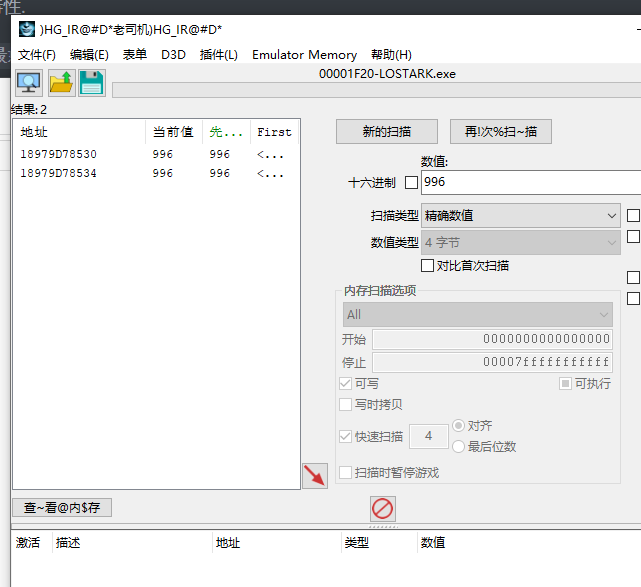Toggle the 可执行 checkbox
This screenshot has width=641, height=587.
565,383
